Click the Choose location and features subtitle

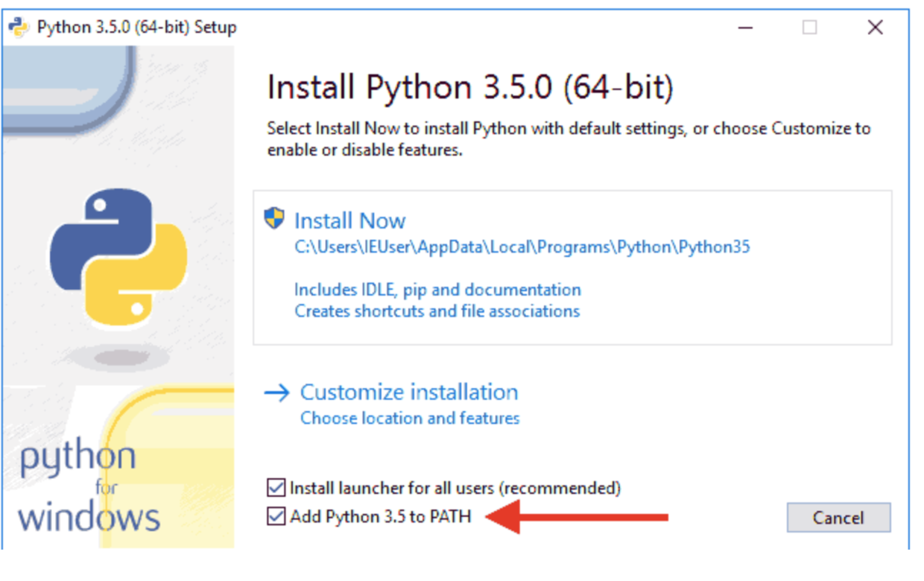(410, 418)
